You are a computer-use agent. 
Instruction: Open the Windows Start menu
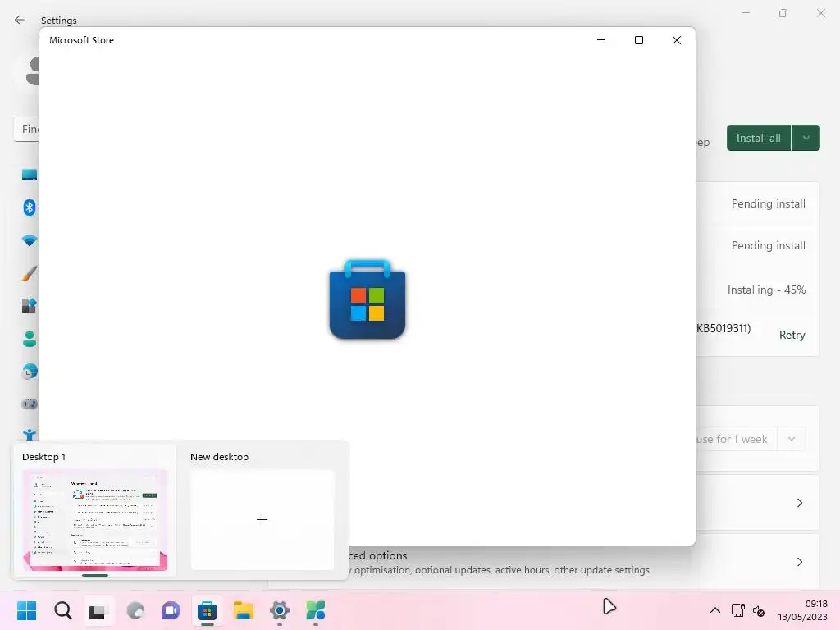[26, 610]
